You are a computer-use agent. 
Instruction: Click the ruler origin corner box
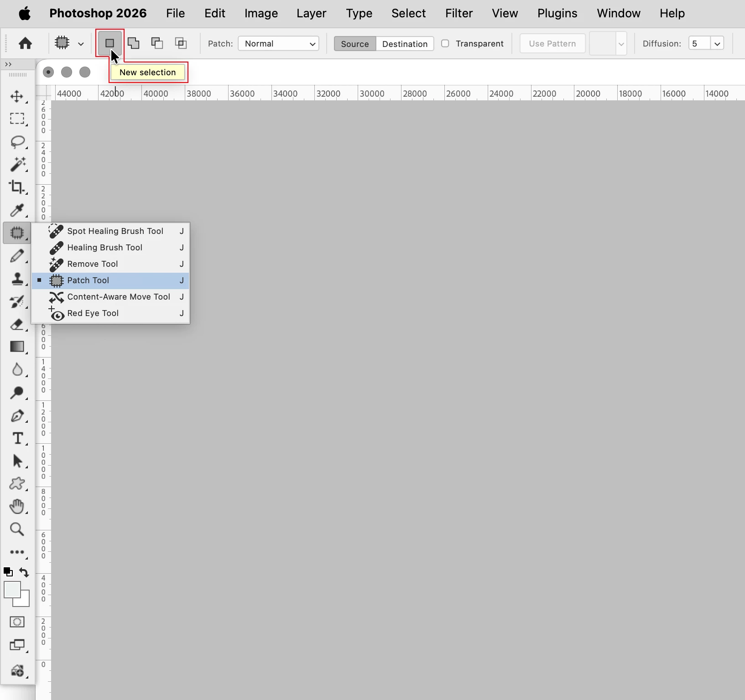[x=43, y=93]
